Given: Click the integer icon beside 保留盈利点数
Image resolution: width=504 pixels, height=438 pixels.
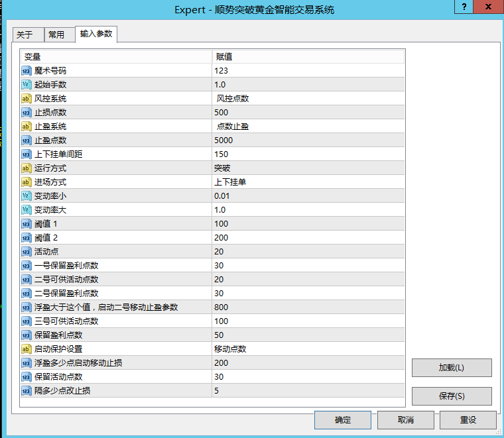Looking at the screenshot, I should click(27, 335).
